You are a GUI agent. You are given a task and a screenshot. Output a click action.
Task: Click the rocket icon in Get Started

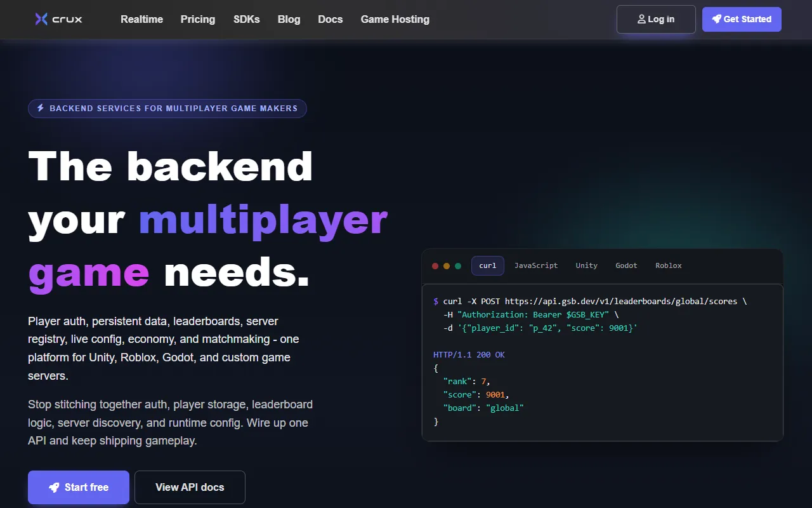coord(717,19)
